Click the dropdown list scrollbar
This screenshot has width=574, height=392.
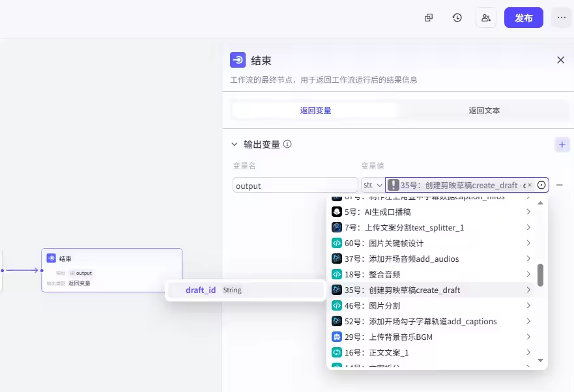539,273
